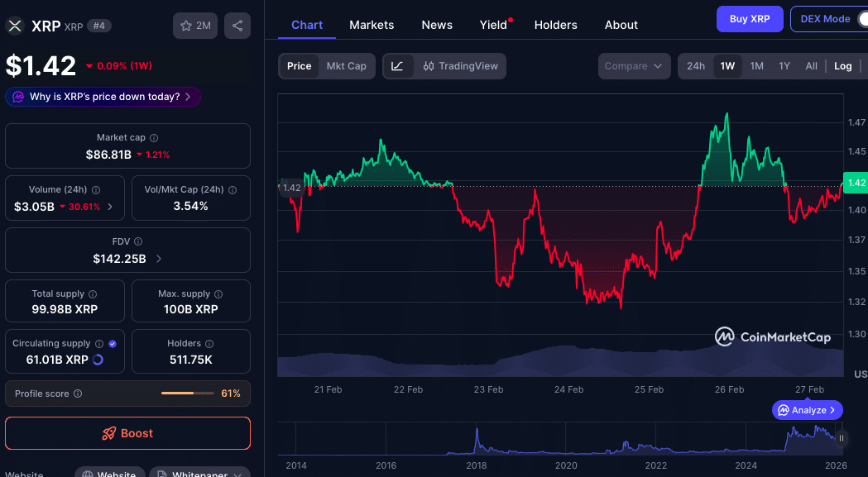Expand FDV details chevron
This screenshot has width=868, height=477.
click(159, 259)
